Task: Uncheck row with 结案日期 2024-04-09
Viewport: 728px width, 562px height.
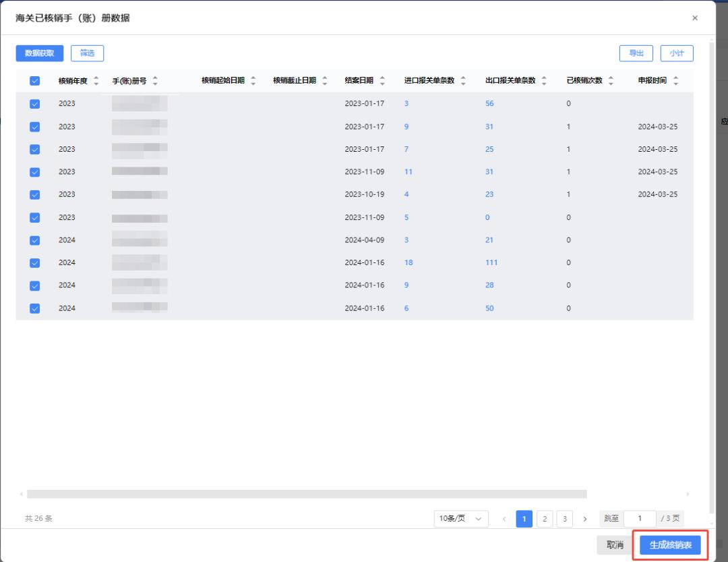Action: pyautogui.click(x=35, y=240)
